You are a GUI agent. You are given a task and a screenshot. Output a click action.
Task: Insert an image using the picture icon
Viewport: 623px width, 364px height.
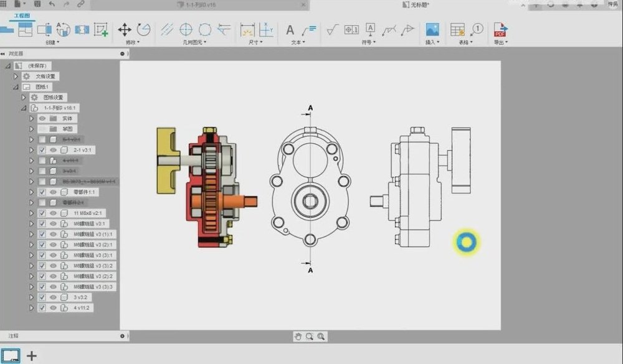pyautogui.click(x=432, y=29)
